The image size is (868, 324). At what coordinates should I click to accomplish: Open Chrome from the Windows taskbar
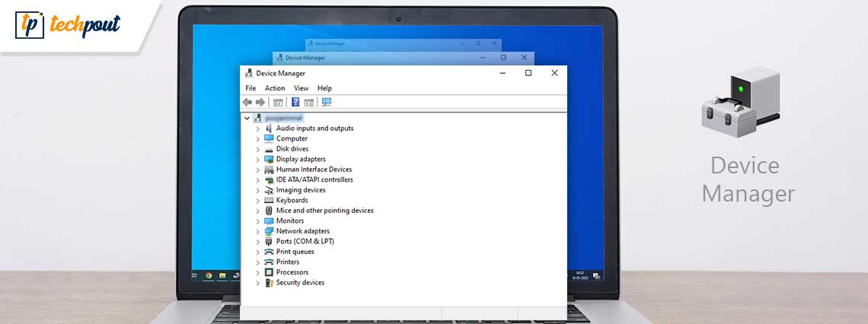coord(208,275)
